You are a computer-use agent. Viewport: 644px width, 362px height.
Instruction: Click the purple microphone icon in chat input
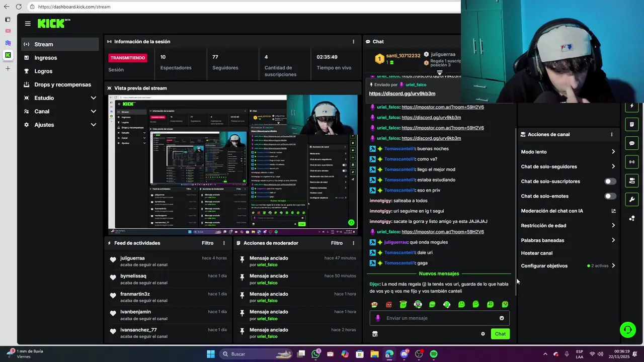tap(378, 318)
